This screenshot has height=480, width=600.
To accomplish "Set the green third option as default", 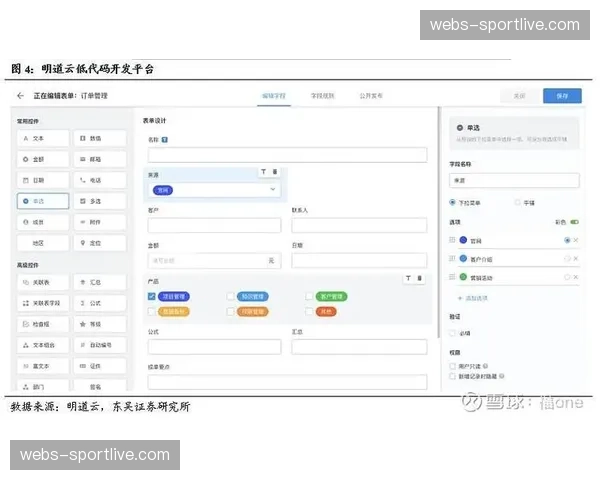I will (x=567, y=277).
